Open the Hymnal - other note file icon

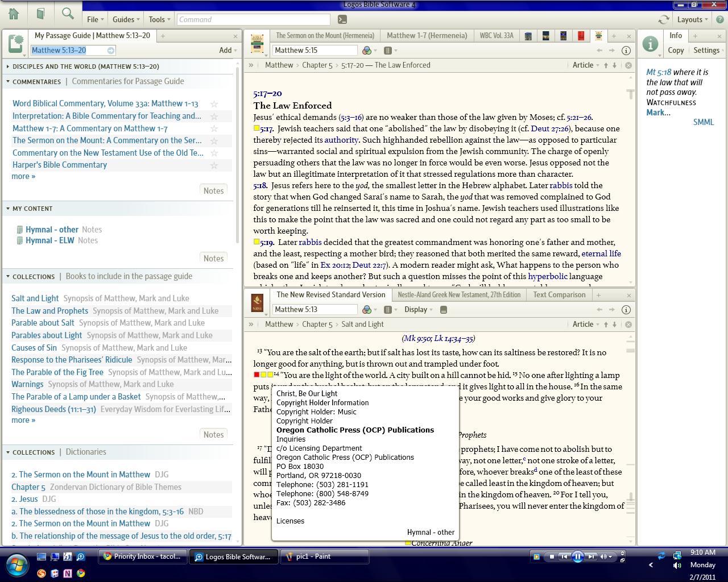(x=20, y=230)
